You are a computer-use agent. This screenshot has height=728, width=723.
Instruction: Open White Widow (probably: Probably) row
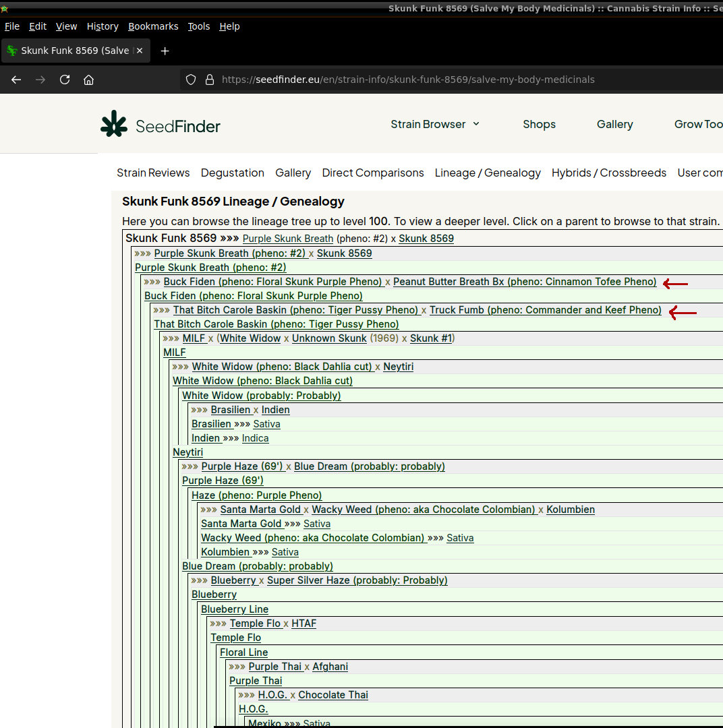tap(262, 396)
